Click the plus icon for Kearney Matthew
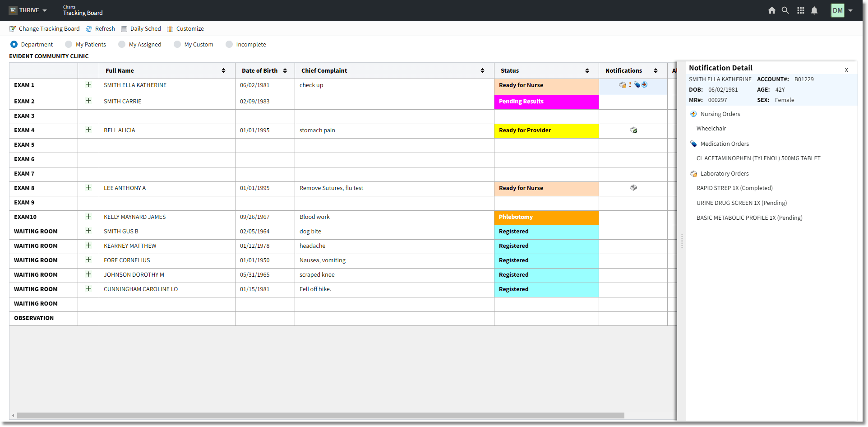The image size is (868, 427). (x=88, y=246)
